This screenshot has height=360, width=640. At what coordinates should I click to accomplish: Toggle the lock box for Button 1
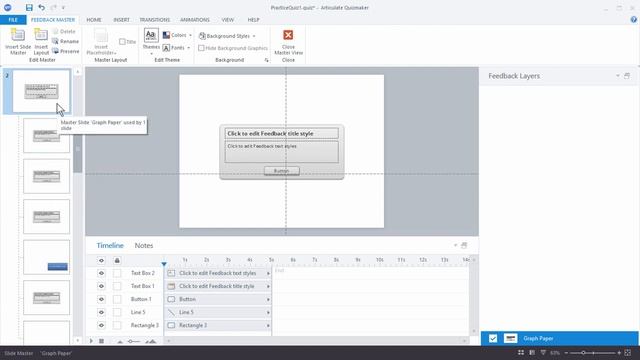click(x=117, y=299)
